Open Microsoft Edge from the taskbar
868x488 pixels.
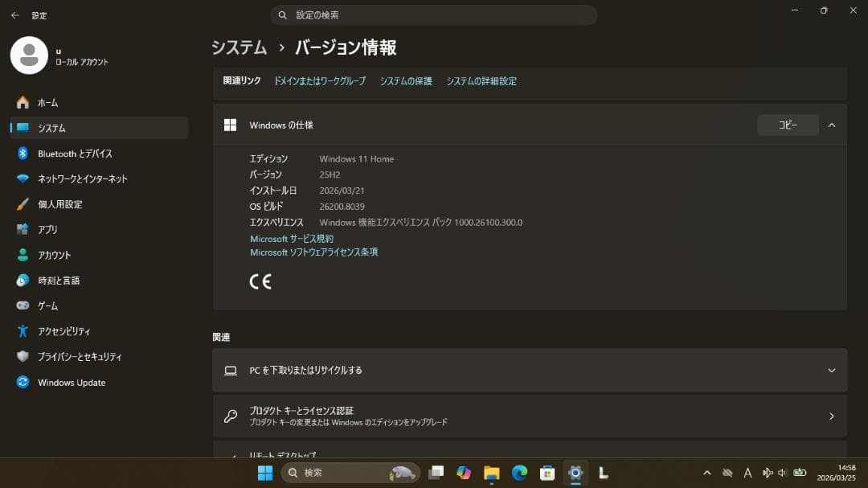tap(518, 473)
